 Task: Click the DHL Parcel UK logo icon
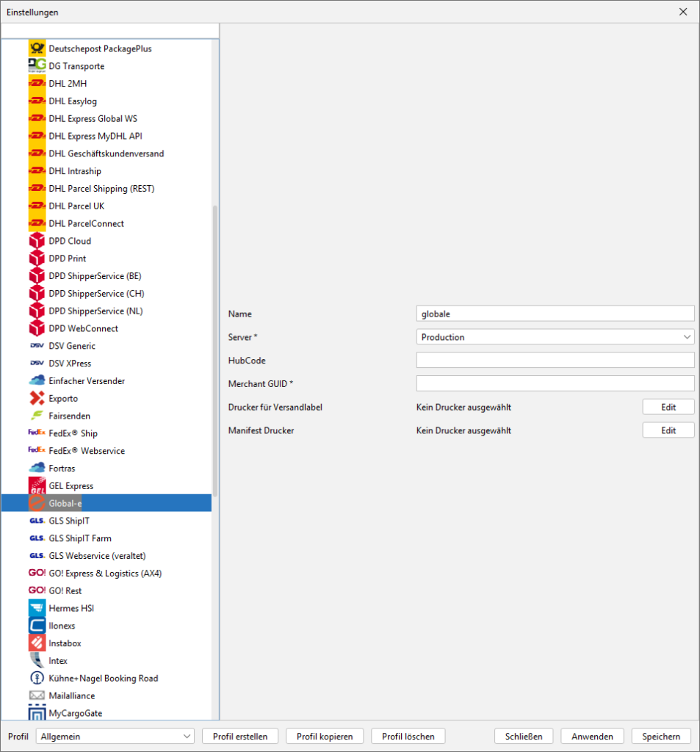(37, 206)
